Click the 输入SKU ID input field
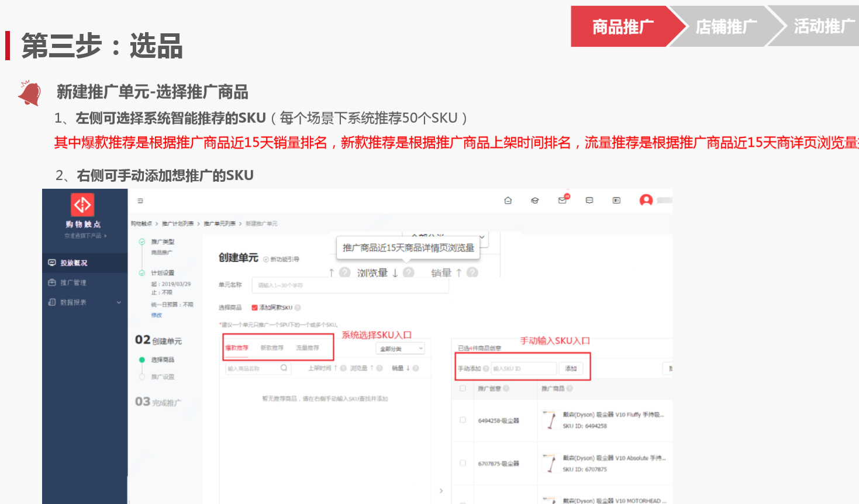The height and width of the screenshot is (504, 859). coord(523,368)
